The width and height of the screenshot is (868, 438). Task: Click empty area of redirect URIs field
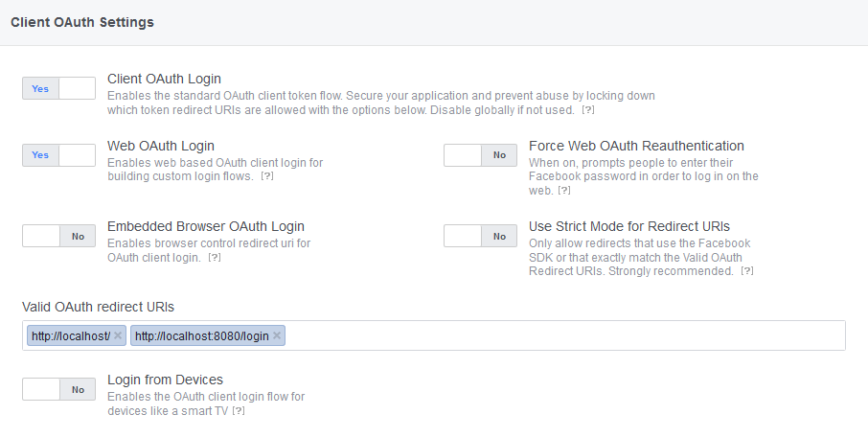(565, 335)
